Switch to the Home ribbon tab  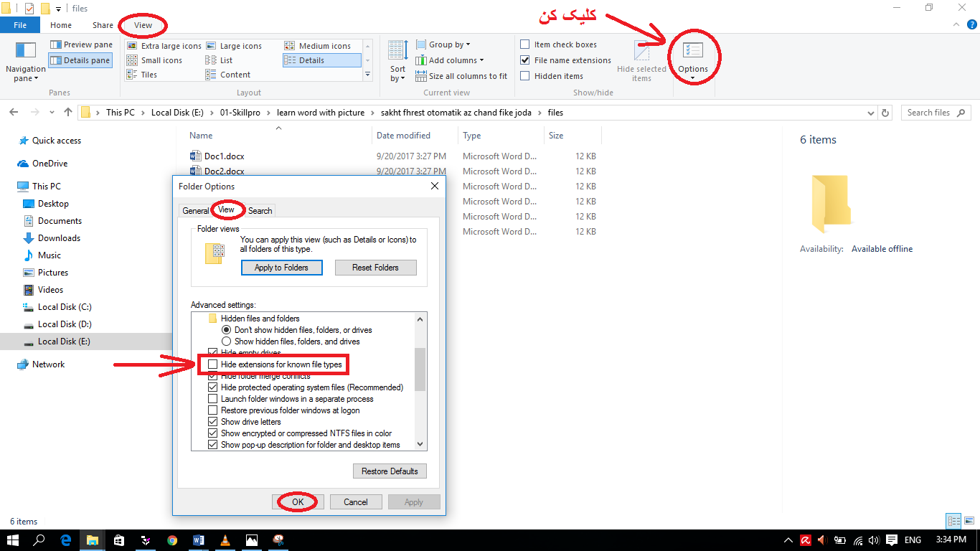pyautogui.click(x=61, y=25)
